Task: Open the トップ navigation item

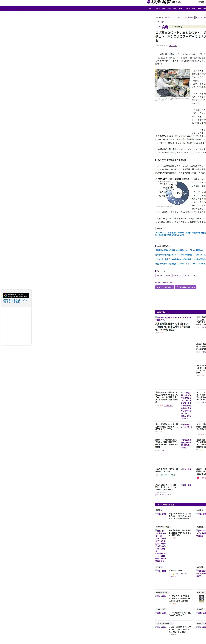Action: click(158, 8)
